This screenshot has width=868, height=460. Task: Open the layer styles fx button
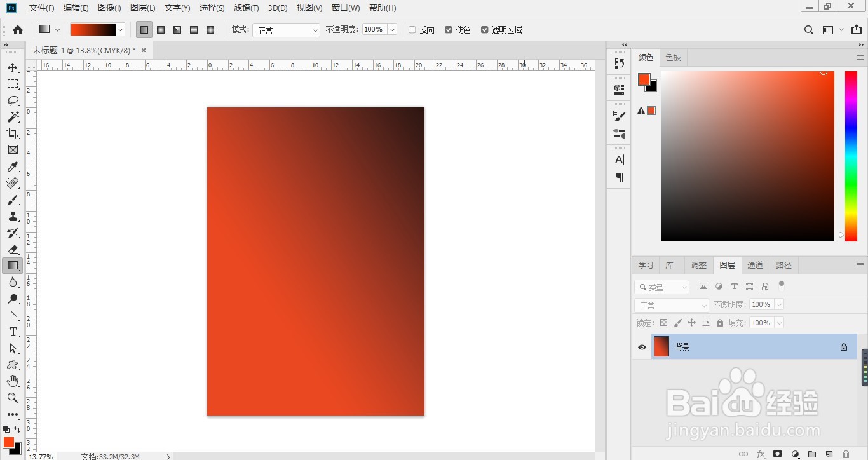[761, 454]
